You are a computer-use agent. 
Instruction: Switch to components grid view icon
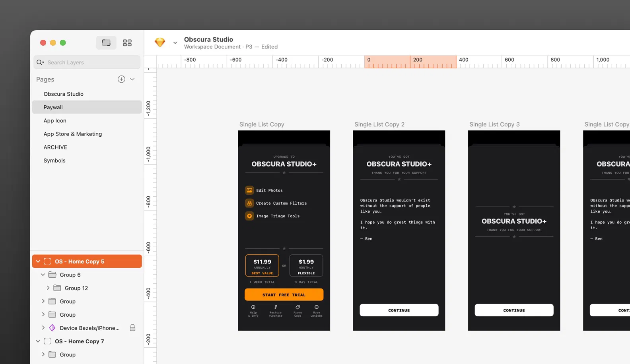pos(127,43)
